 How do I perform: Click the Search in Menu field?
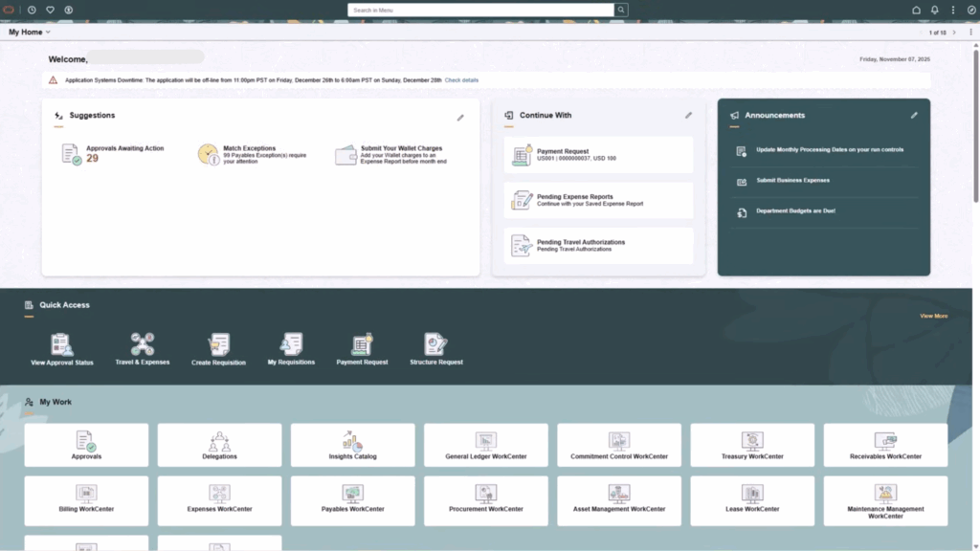pos(480,10)
